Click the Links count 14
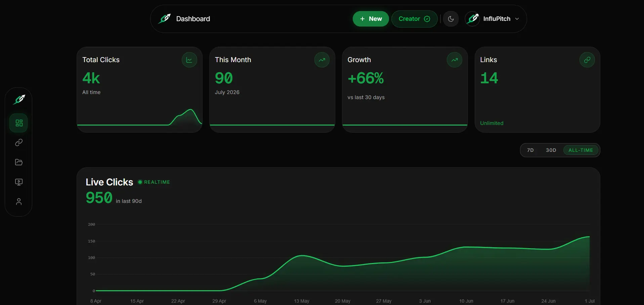644x305 pixels. click(489, 78)
